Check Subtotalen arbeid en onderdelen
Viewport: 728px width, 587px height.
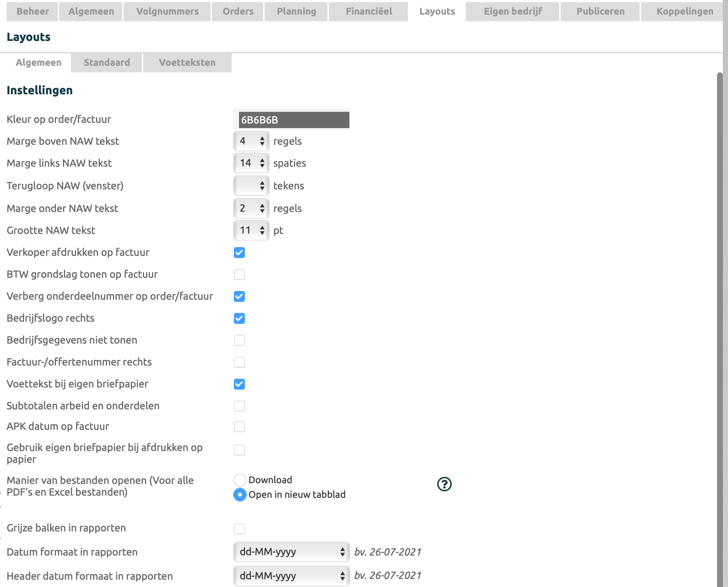pos(239,406)
